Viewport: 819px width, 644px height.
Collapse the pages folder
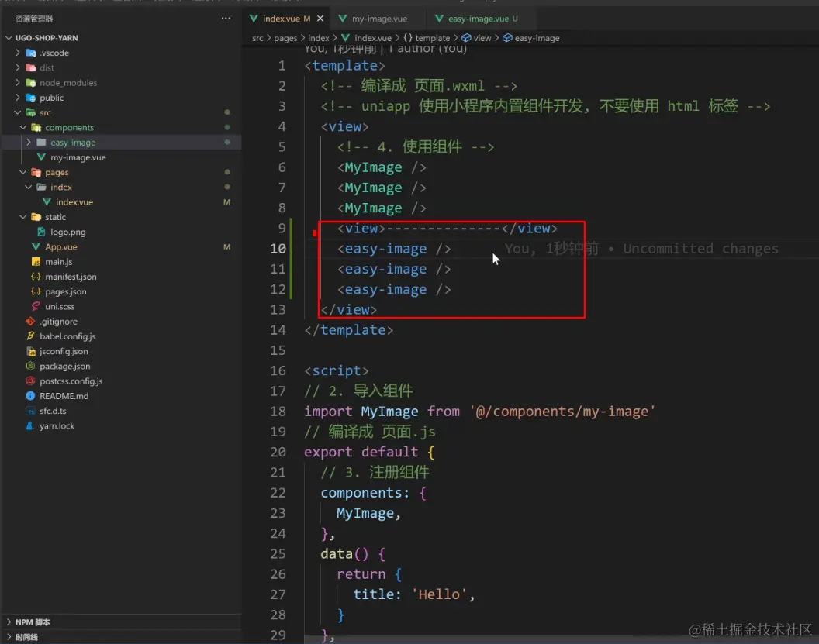coord(23,172)
